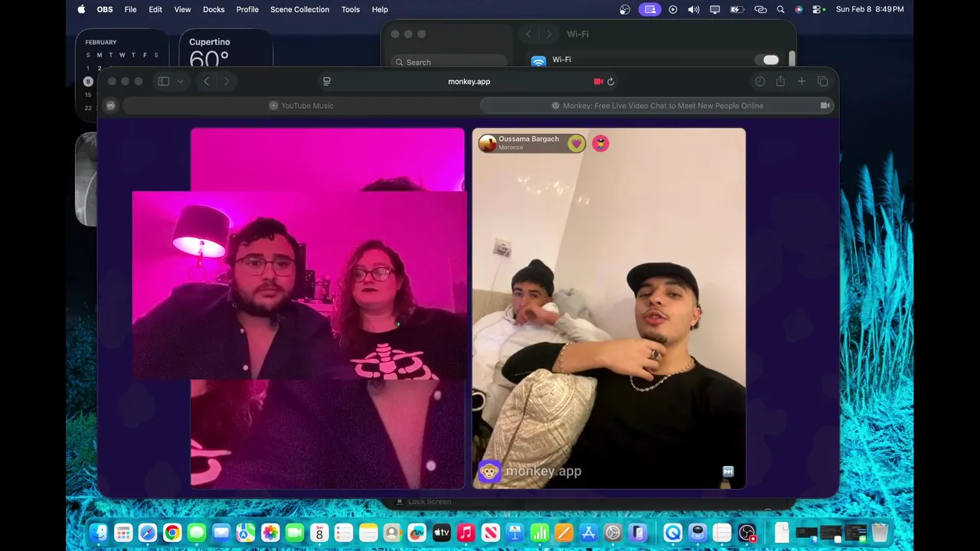
Task: Open the display mirroring menu bar icon
Action: tap(715, 9)
